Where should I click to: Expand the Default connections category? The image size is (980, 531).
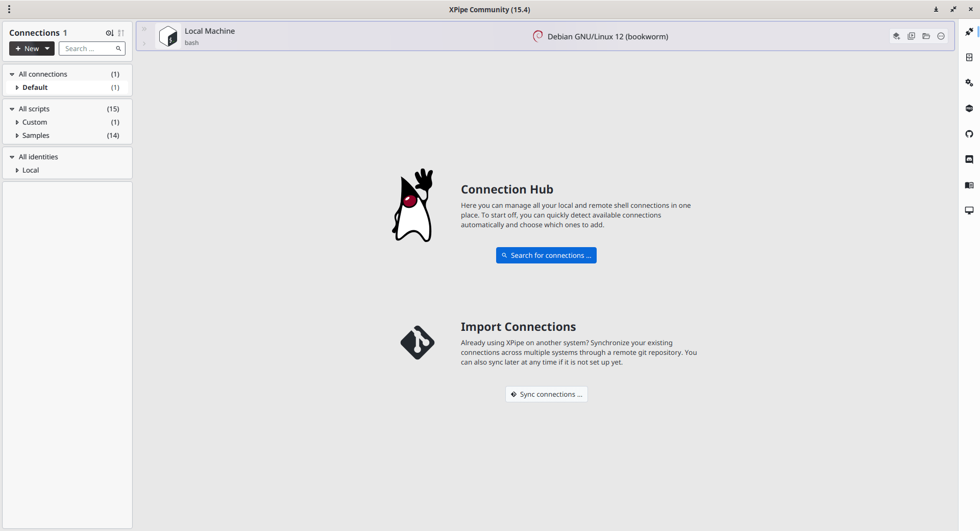[x=17, y=87]
